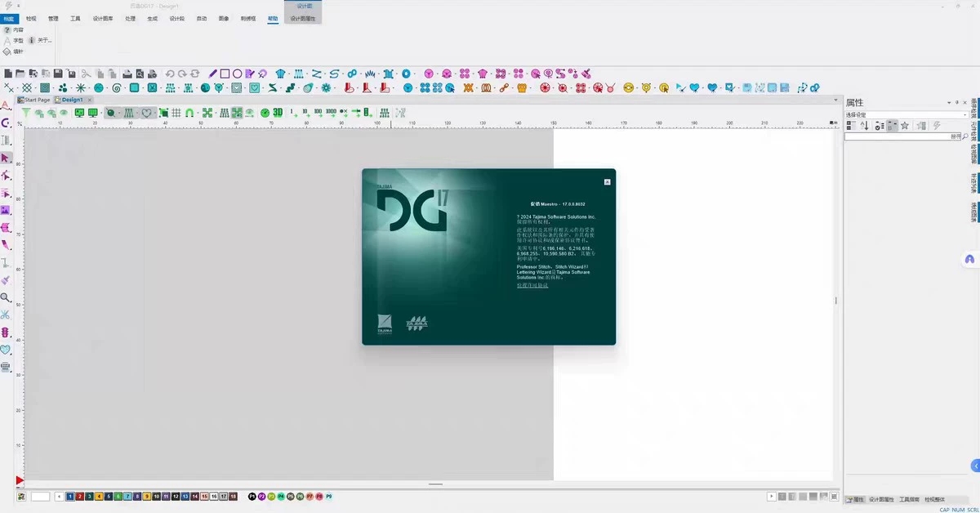Select the starburst stitch tool icon
980x513 pixels.
(81, 87)
